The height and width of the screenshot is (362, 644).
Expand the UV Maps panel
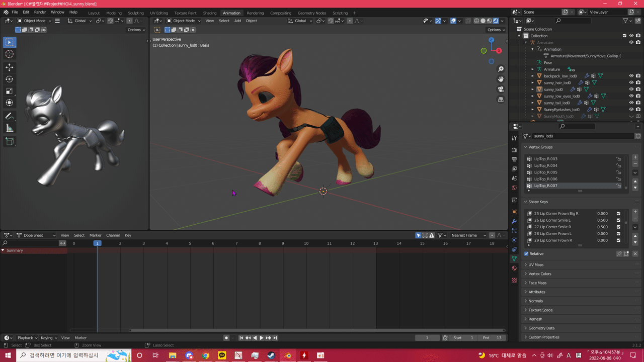(536, 265)
